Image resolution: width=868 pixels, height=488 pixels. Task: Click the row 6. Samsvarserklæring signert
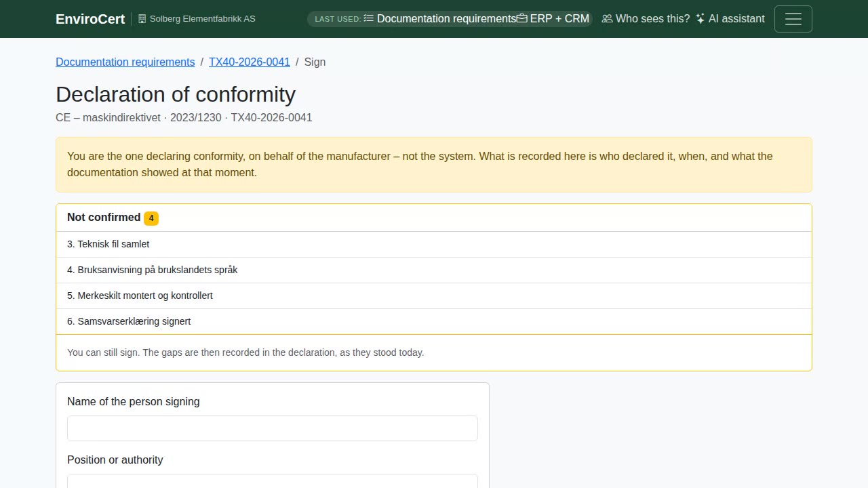[434, 321]
